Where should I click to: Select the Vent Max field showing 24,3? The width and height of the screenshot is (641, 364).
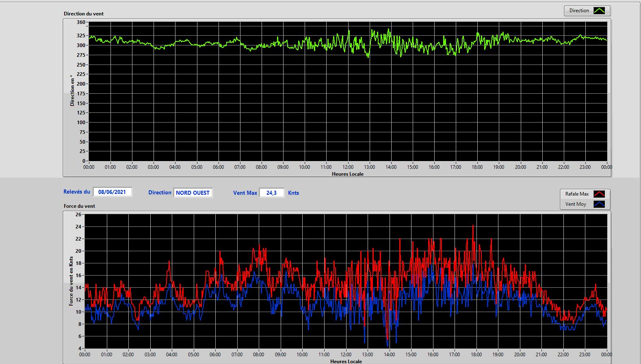[271, 193]
